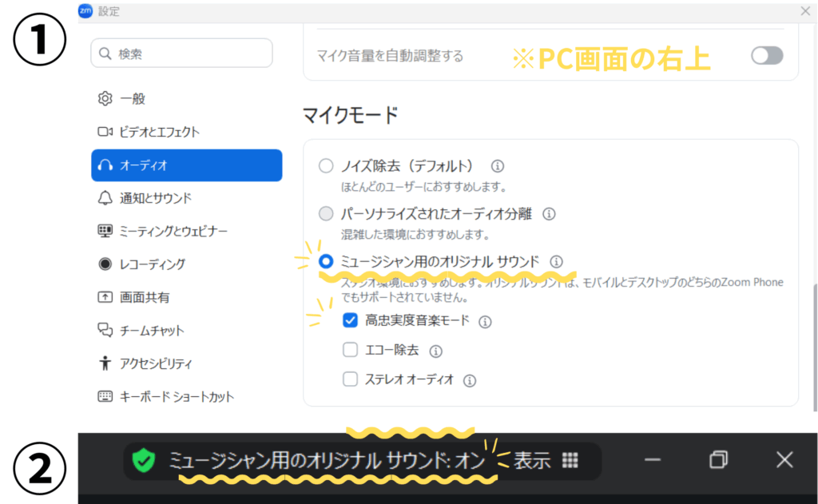Click the info icon beside ノイズ除去（デフォルト）
Viewport: 818px width, 504px height.
(x=498, y=166)
